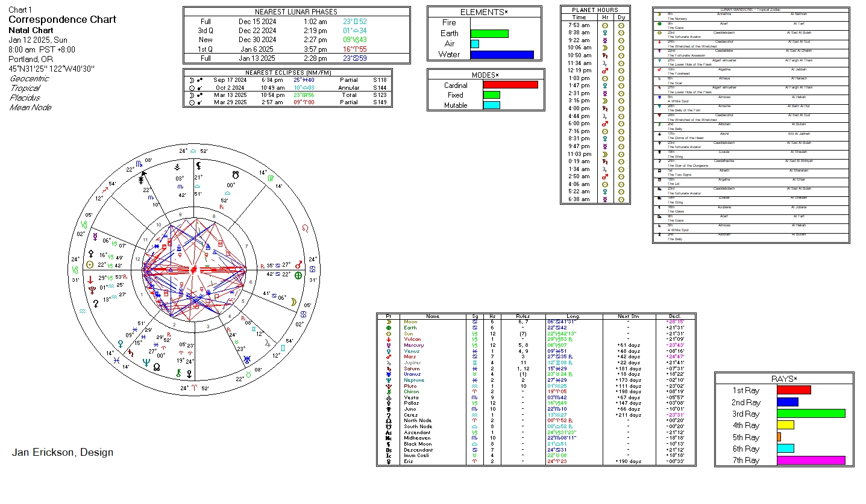Click the teal Venus glyph on the wheel
The image size is (866, 504).
(x=120, y=343)
